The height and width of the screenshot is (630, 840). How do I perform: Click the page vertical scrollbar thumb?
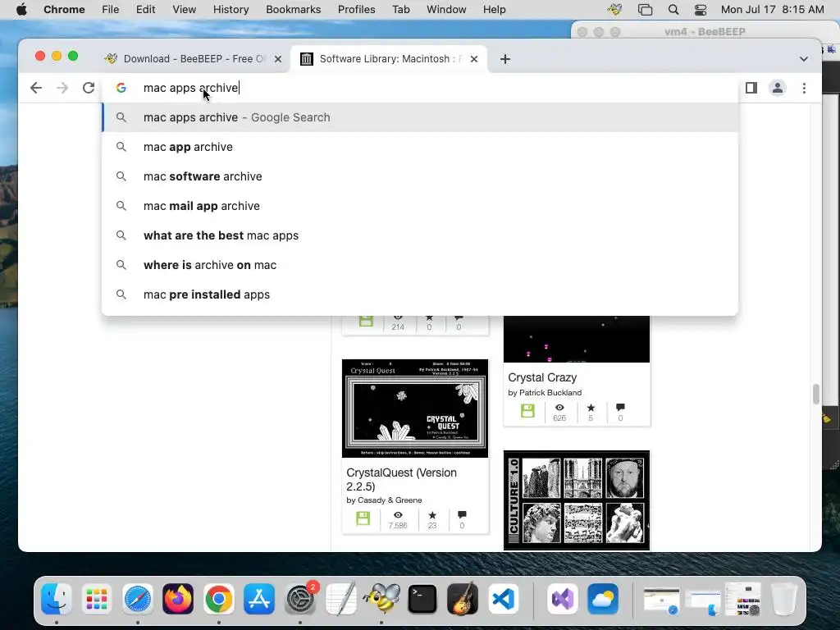click(x=816, y=394)
